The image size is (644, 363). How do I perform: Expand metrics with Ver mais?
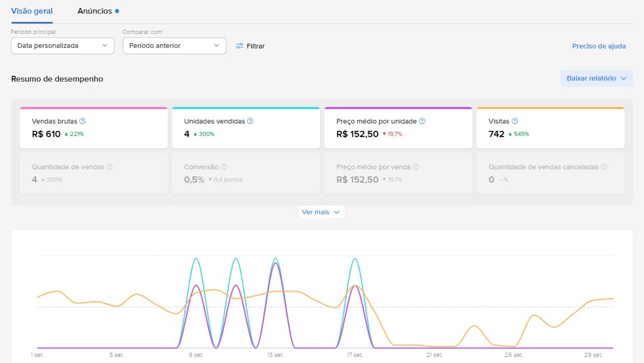tap(321, 212)
